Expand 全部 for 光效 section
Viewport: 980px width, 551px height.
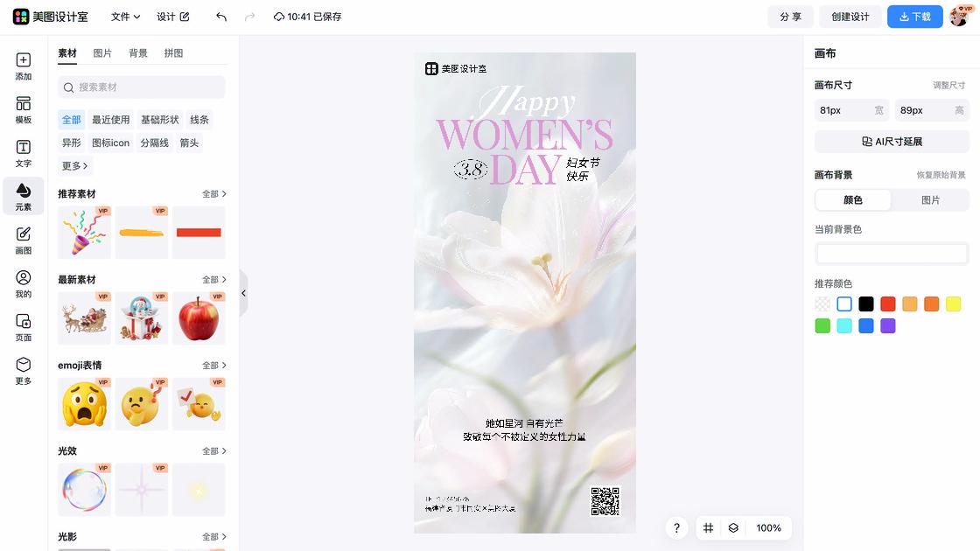[214, 450]
